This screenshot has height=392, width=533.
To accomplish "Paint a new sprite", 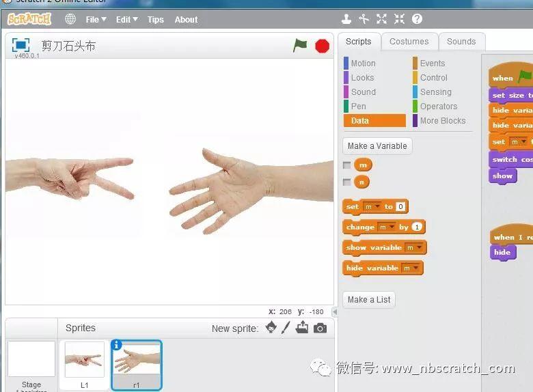I will coord(286,328).
